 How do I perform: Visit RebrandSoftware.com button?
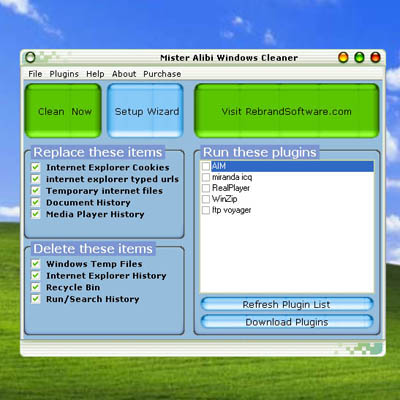click(287, 111)
